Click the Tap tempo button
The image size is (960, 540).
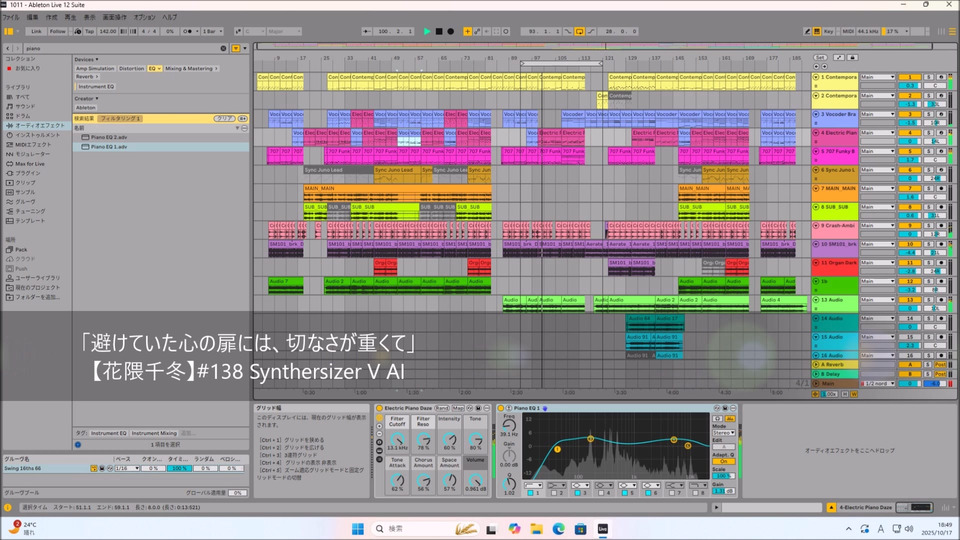[89, 31]
